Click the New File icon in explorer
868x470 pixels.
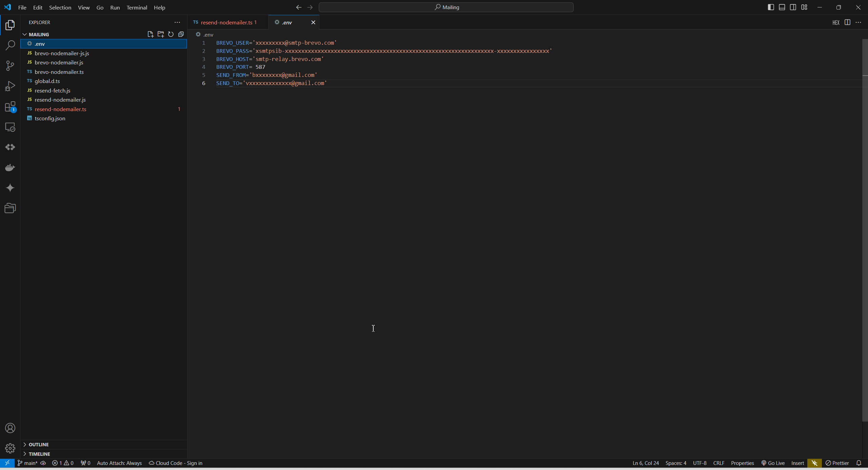150,34
